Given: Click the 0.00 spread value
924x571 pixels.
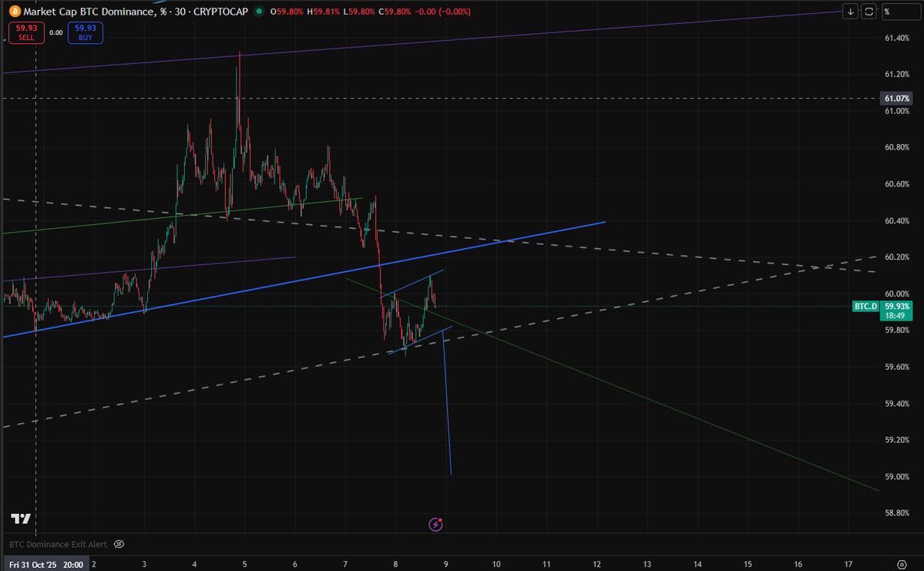Looking at the screenshot, I should (x=56, y=32).
